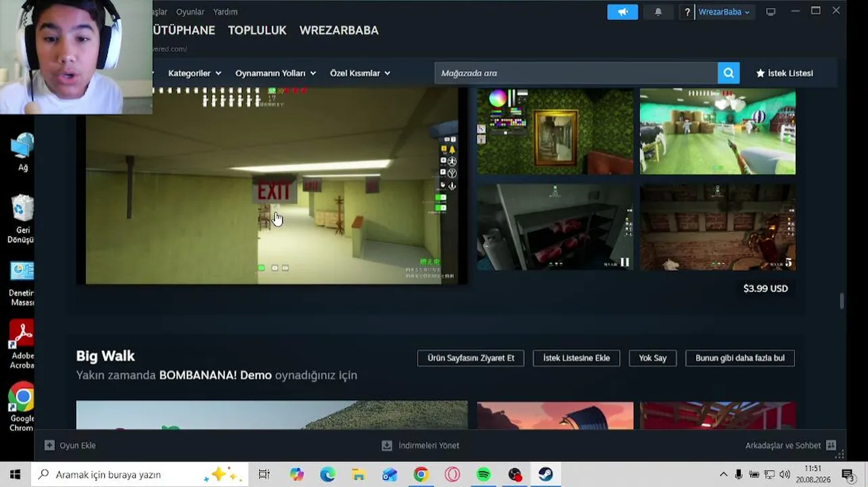Open the green wallpaper painting thumbnail

pyautogui.click(x=555, y=131)
